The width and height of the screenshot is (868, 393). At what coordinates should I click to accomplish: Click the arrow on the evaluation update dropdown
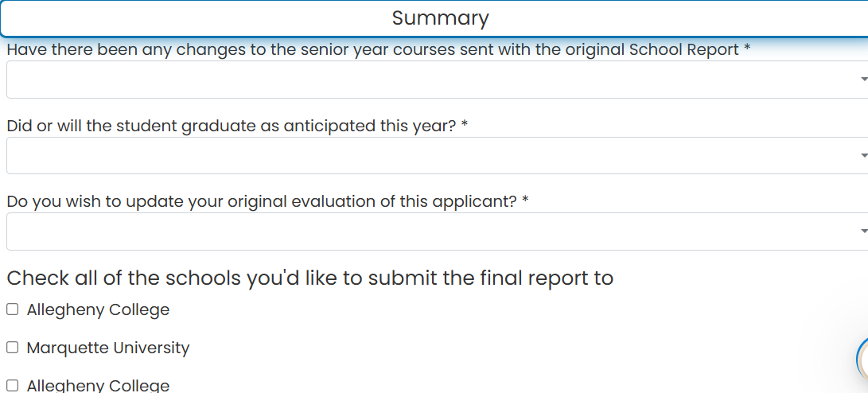click(863, 232)
